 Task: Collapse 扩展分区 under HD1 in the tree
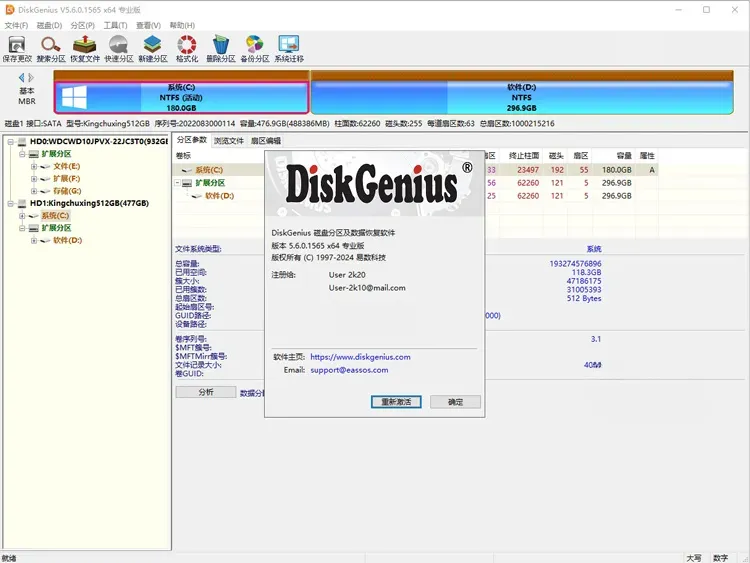(22, 228)
